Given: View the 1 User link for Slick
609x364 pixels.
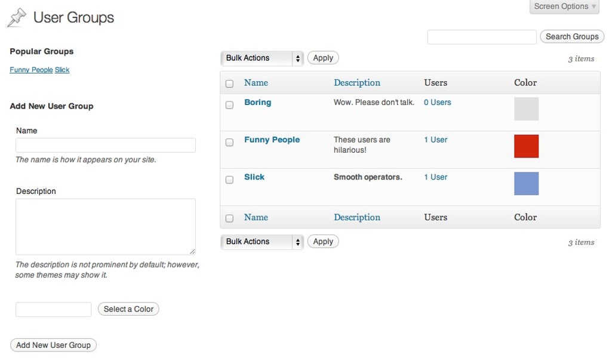Looking at the screenshot, I should [435, 177].
